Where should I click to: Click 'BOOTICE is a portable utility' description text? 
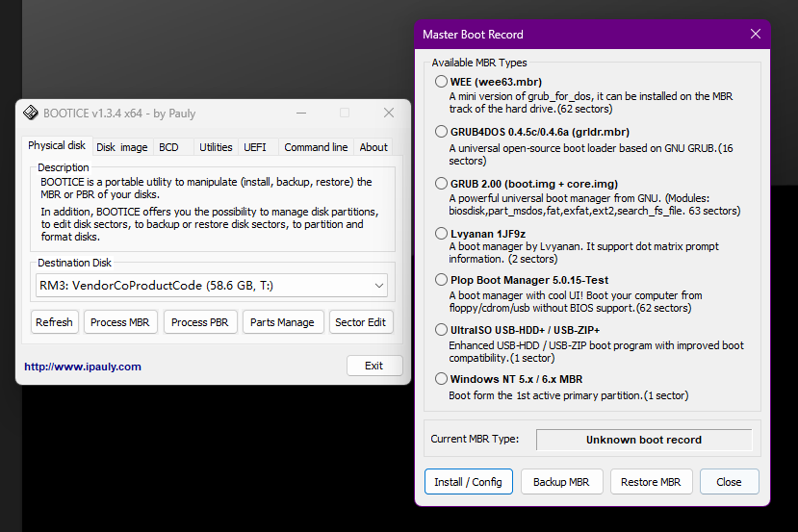pos(206,188)
